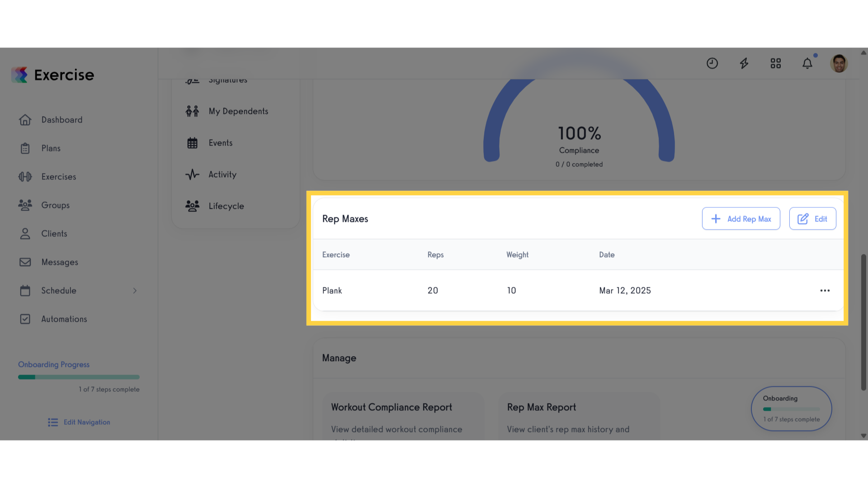Click the Date column header
Image resolution: width=868 pixels, height=488 pixels.
pyautogui.click(x=607, y=255)
